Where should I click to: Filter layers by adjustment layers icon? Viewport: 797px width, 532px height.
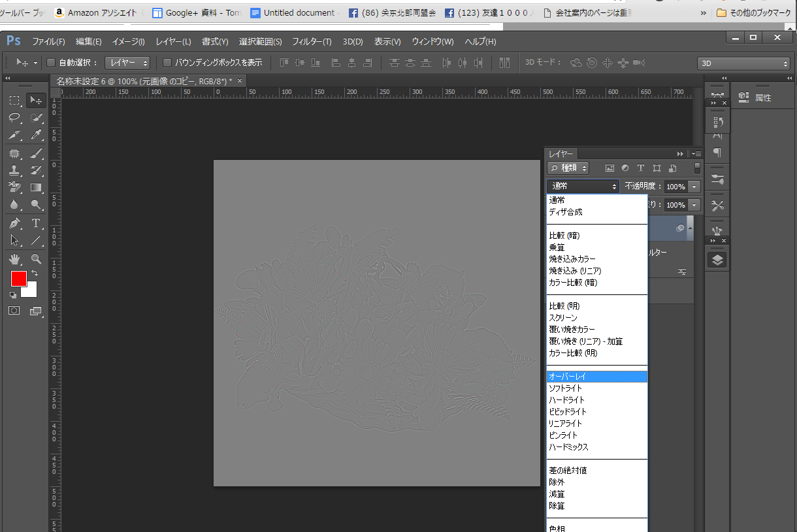click(x=625, y=168)
